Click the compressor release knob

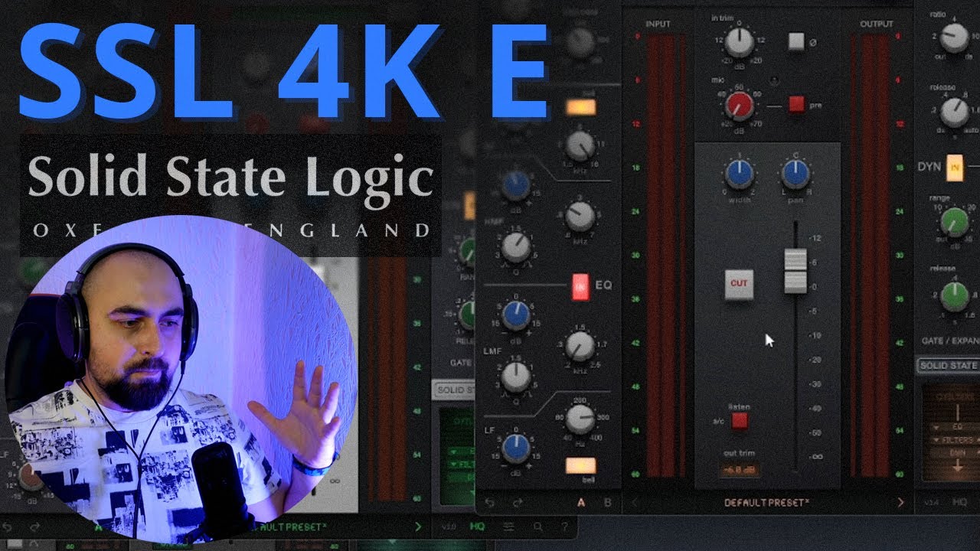tap(954, 112)
